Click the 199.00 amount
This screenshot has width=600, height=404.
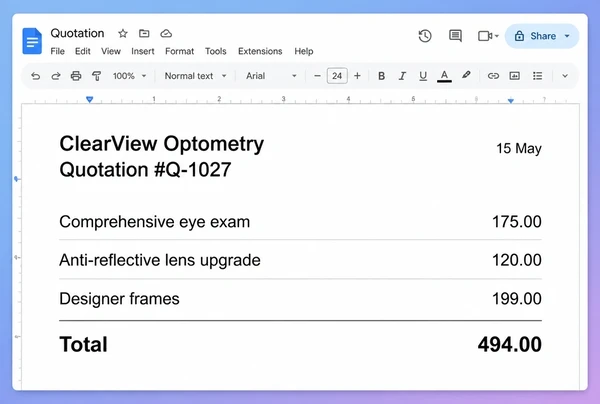click(x=517, y=299)
